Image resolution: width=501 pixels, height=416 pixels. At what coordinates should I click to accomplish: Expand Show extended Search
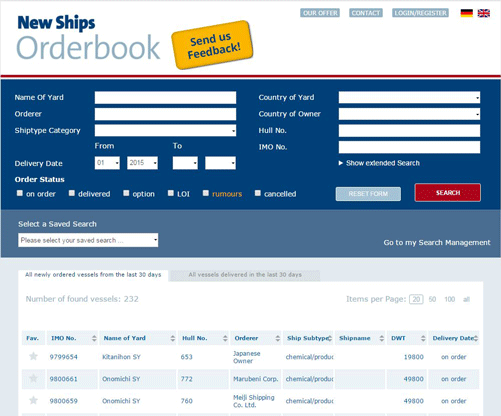point(379,163)
